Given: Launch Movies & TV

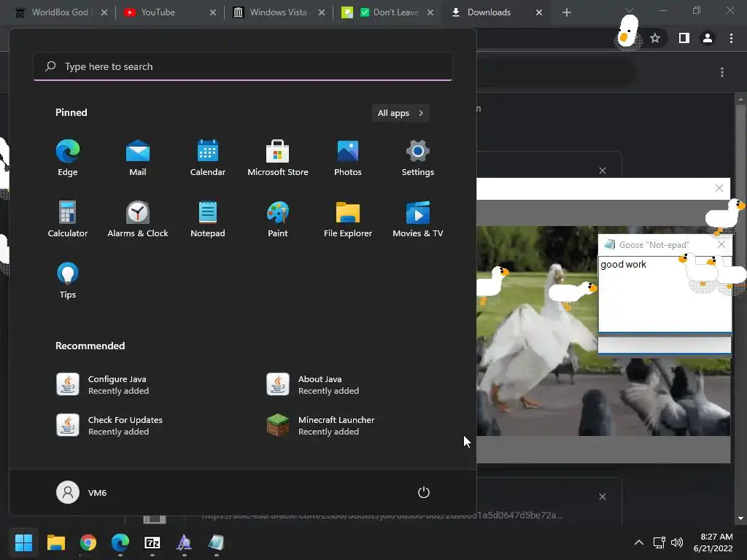Looking at the screenshot, I should tap(418, 219).
